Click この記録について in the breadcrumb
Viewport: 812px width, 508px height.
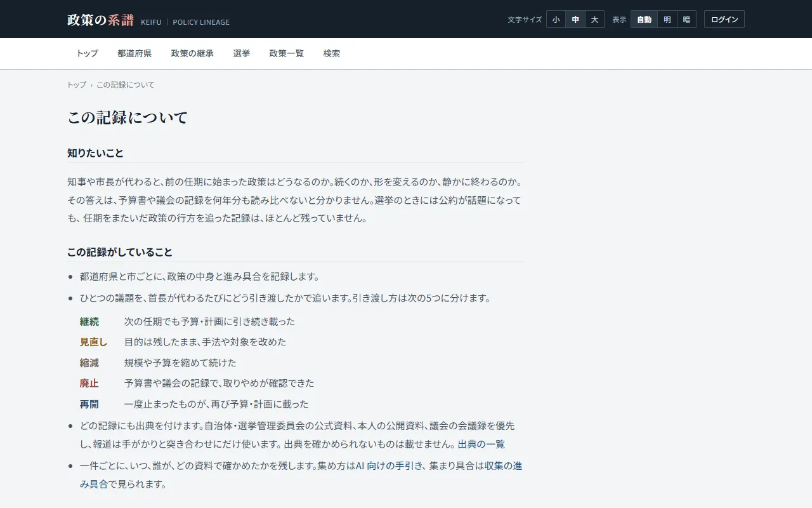(x=126, y=84)
